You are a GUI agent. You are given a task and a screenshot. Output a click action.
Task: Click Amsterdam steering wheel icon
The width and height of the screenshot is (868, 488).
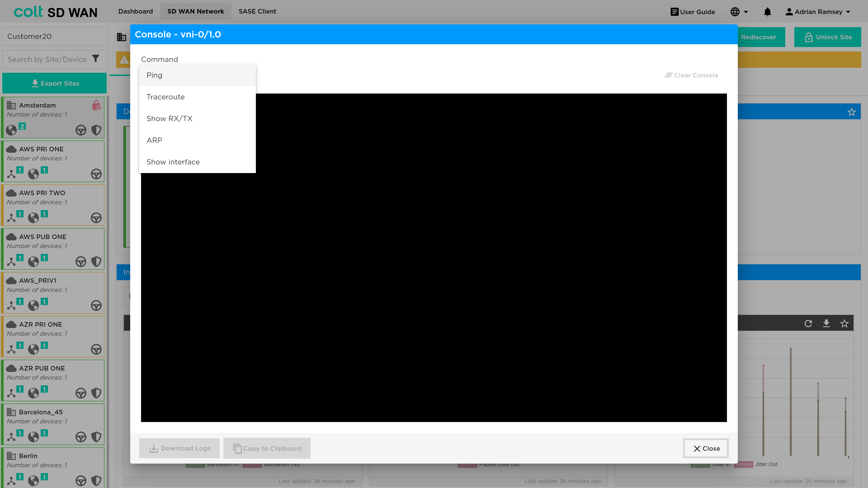click(81, 130)
